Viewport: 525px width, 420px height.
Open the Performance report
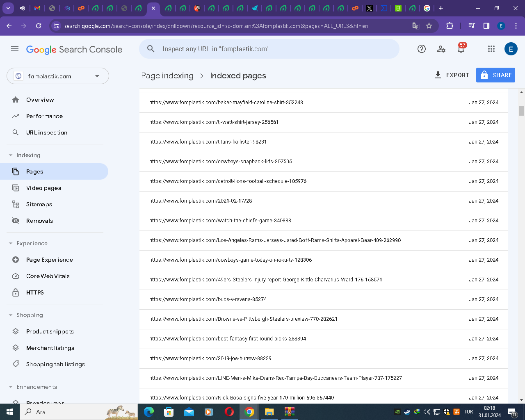coord(54,116)
